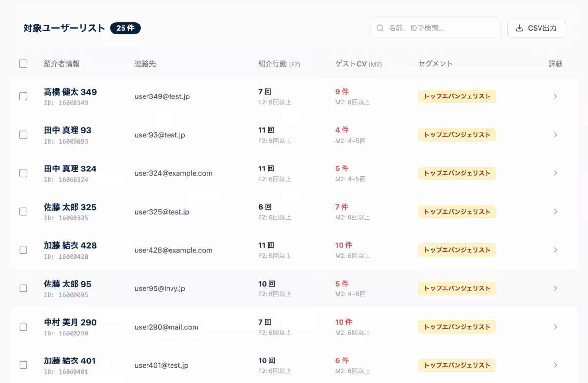Screen dimensions: 588x383
Task: Click the name 田中 真理 324
Action: pos(70,169)
